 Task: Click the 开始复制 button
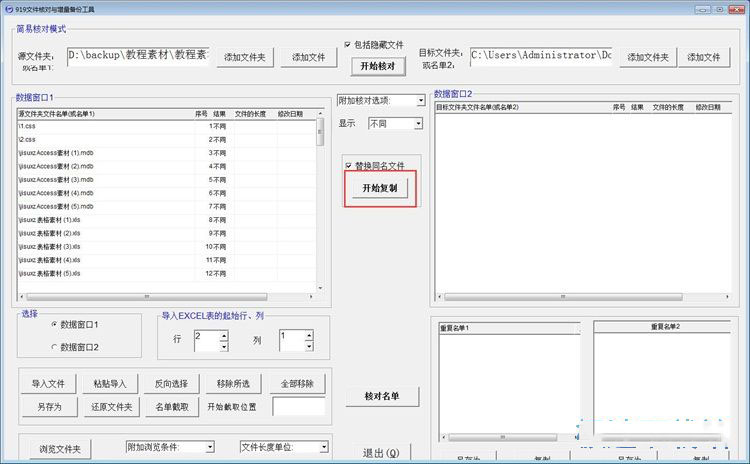(380, 188)
